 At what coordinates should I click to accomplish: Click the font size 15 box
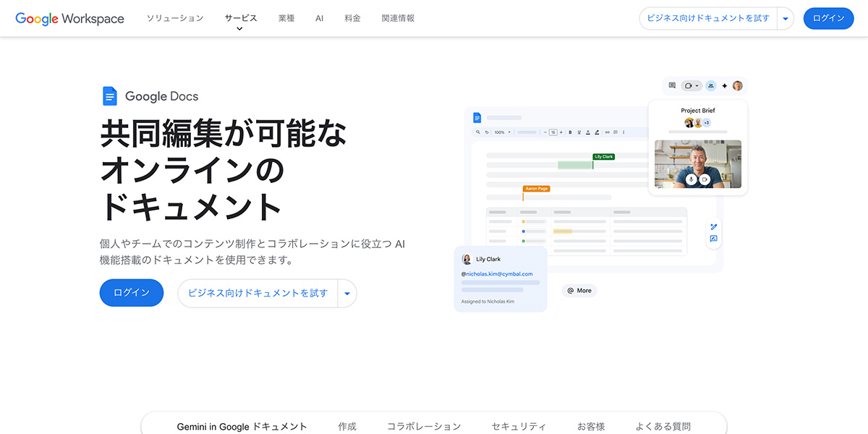[553, 132]
